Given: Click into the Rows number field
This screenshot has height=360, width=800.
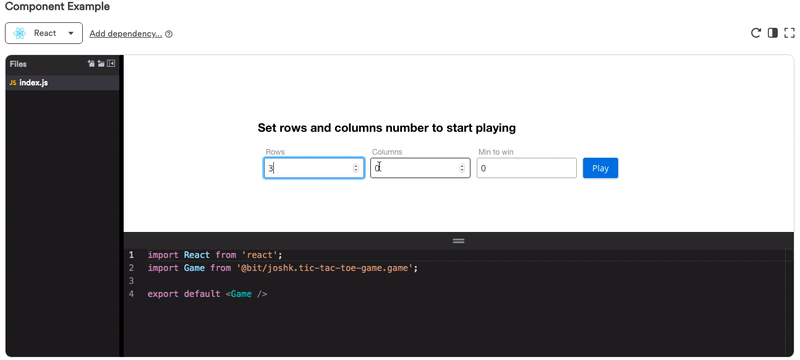Looking at the screenshot, I should [x=314, y=168].
